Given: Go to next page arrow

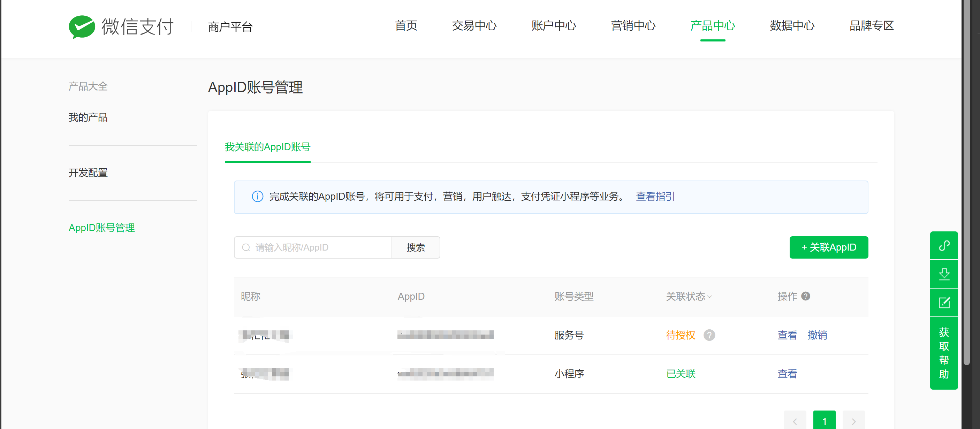Looking at the screenshot, I should (853, 421).
